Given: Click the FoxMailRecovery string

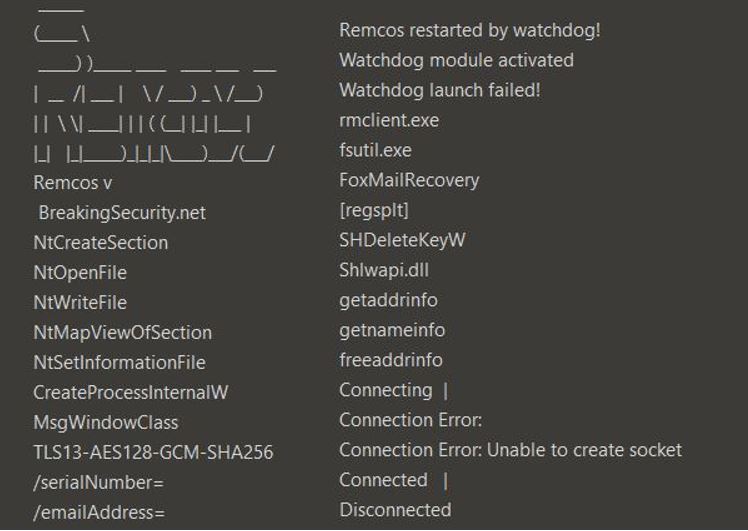Looking at the screenshot, I should point(409,180).
